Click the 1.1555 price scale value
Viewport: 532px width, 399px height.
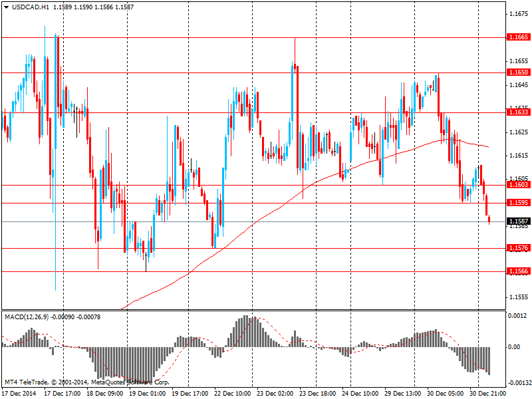[x=519, y=297]
